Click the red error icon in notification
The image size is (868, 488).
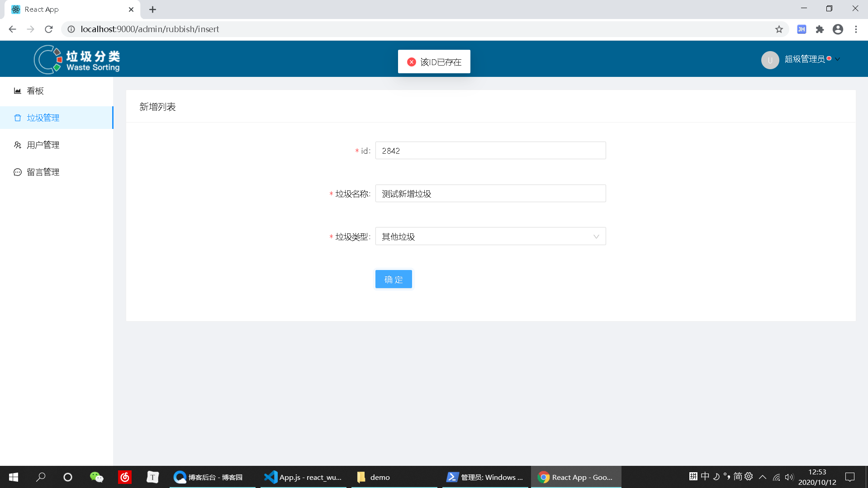point(411,62)
